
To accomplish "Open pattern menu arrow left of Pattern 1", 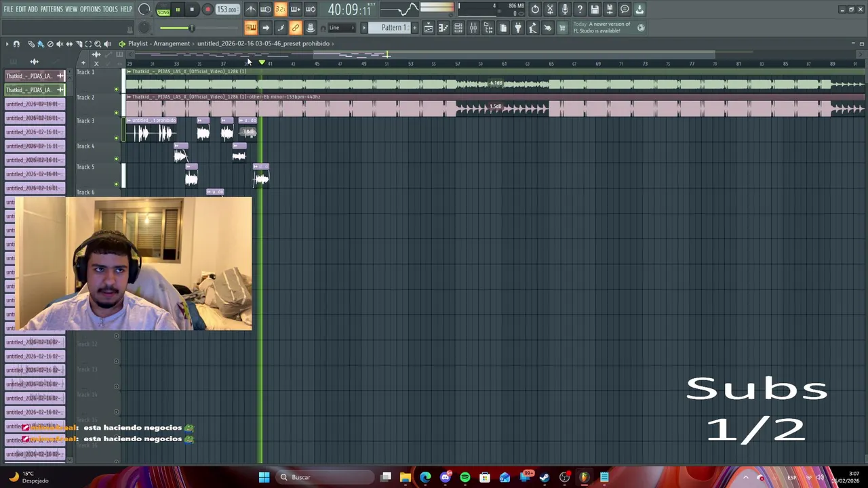I will tap(364, 28).
